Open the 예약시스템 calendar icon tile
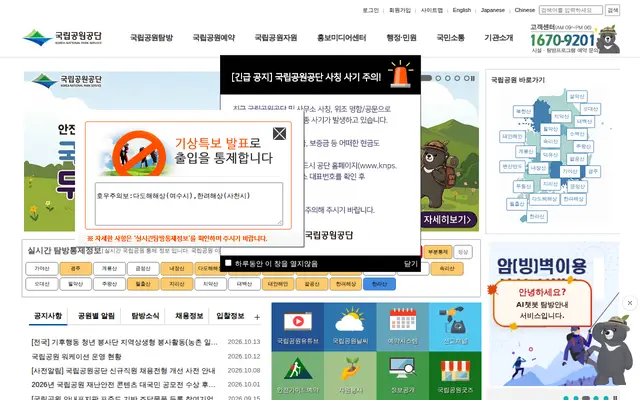 click(402, 327)
